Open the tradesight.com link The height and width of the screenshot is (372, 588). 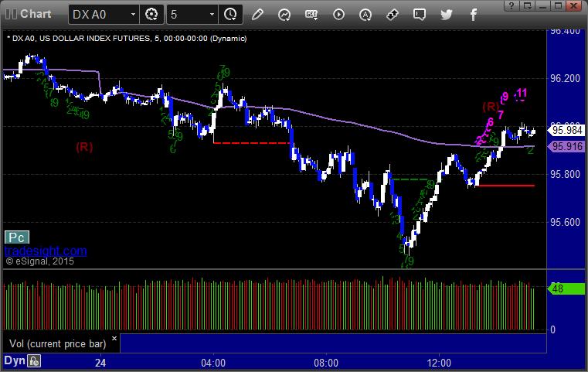pyautogui.click(x=46, y=251)
